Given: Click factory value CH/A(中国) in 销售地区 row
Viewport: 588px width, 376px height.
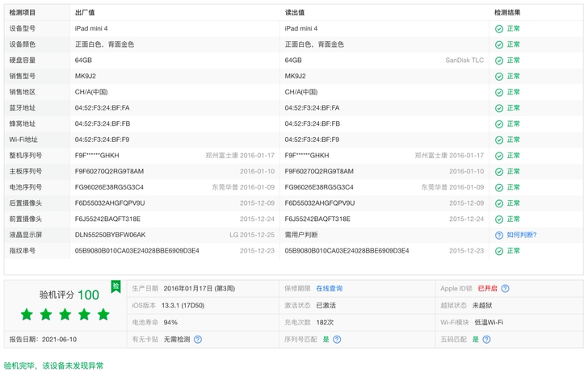Looking at the screenshot, I should pos(91,92).
